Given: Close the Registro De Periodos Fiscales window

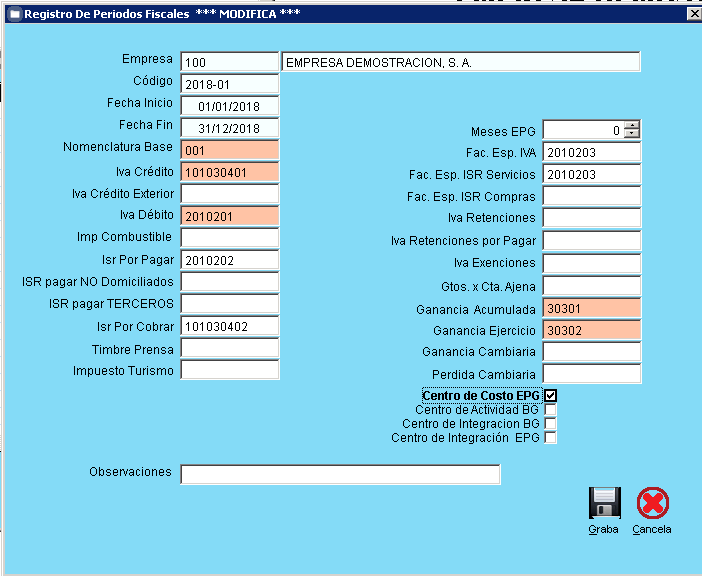Looking at the screenshot, I should (x=693, y=14).
